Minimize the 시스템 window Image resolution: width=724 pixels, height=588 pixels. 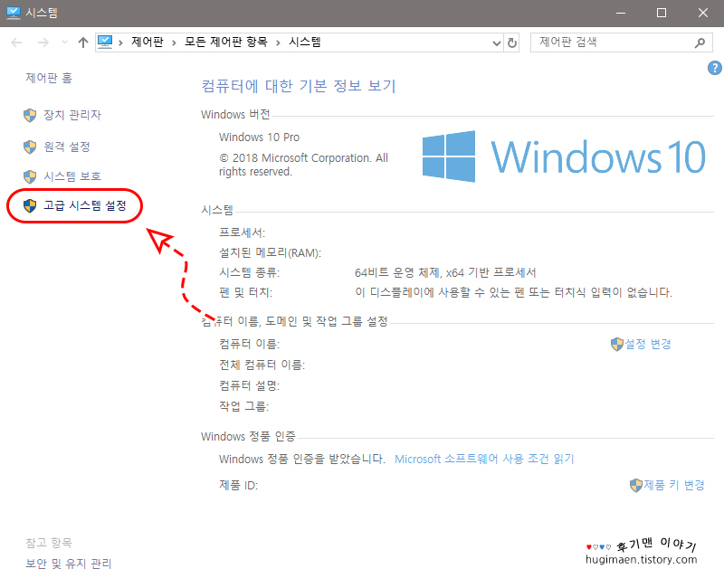[621, 13]
